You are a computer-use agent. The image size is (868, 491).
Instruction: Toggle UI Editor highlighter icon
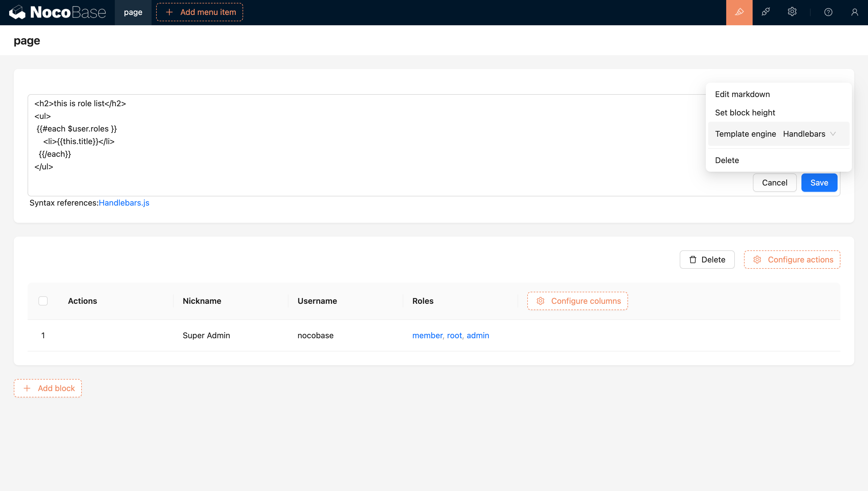point(739,12)
